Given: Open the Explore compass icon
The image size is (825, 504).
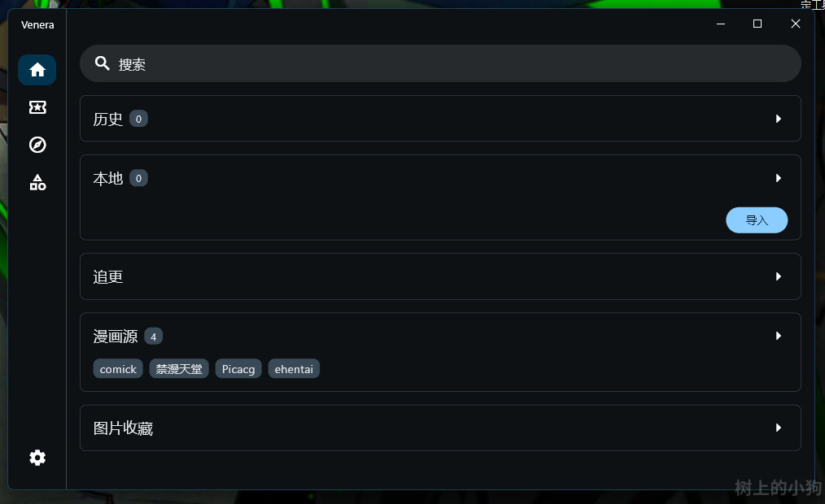Looking at the screenshot, I should [37, 145].
